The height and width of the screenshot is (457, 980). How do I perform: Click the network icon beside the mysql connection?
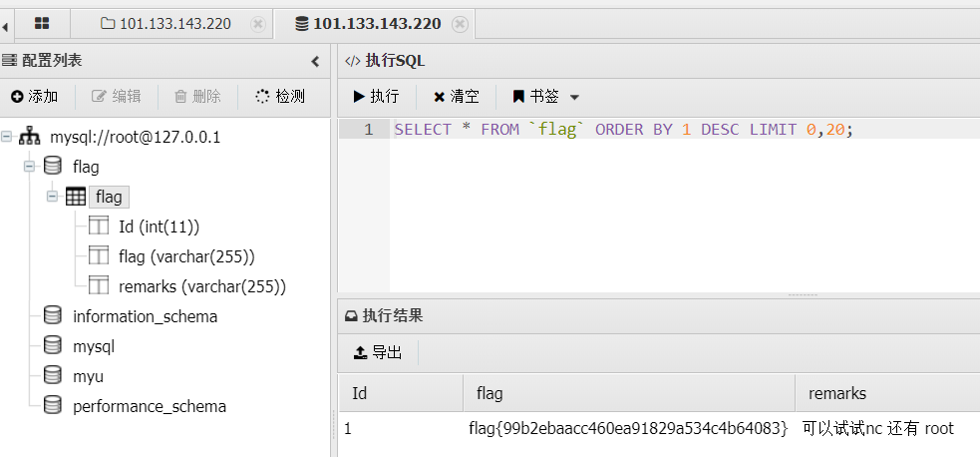coord(29,137)
